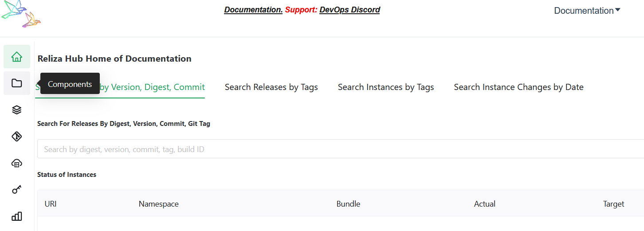Open the key icon in sidebar
This screenshot has height=231, width=644.
(17, 190)
